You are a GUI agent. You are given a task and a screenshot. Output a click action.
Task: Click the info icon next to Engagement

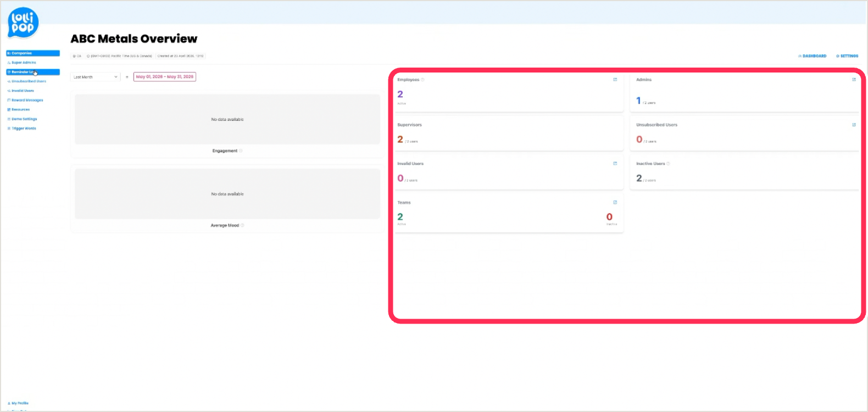(241, 151)
